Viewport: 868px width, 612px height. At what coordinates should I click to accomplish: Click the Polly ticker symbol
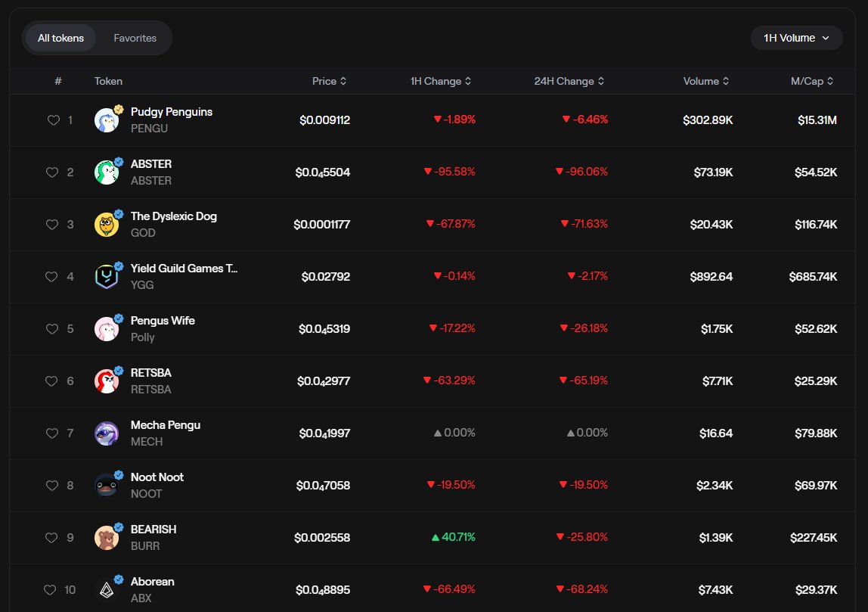tap(143, 337)
